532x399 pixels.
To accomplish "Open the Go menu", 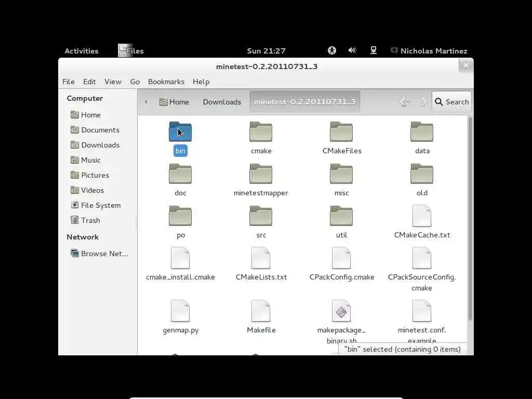I will 135,82.
